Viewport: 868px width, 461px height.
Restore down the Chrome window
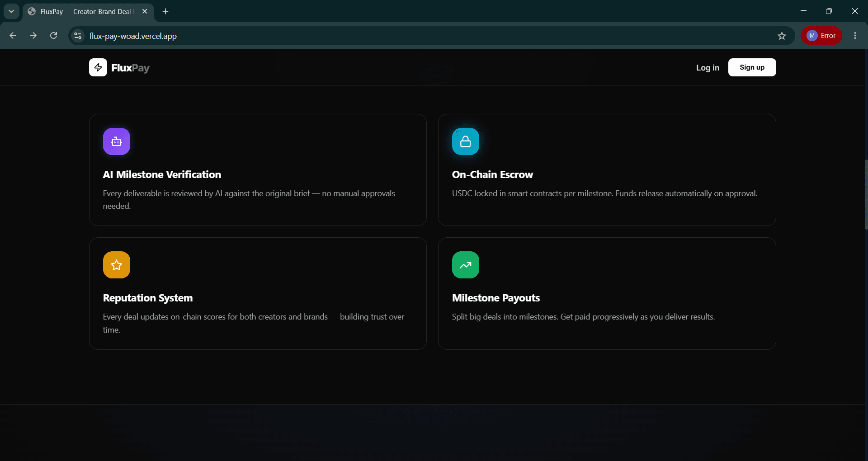[x=829, y=11]
